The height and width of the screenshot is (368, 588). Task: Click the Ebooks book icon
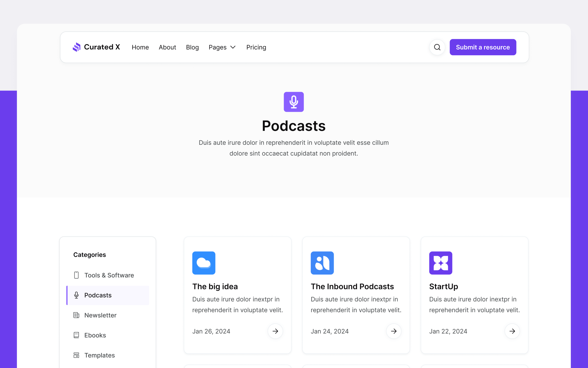coord(76,335)
